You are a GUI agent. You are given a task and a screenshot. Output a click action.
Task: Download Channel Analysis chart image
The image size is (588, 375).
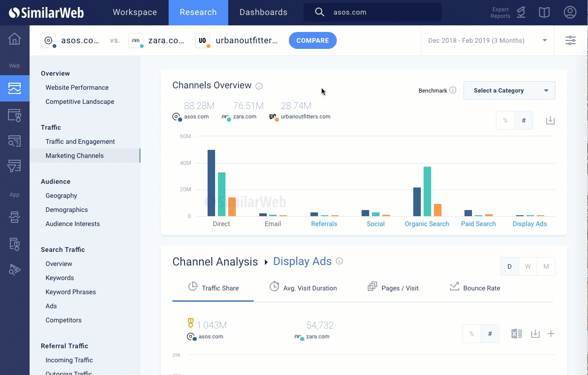[535, 334]
